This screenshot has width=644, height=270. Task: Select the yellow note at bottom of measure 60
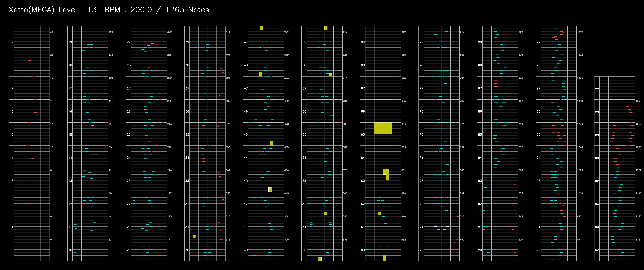coord(384,258)
